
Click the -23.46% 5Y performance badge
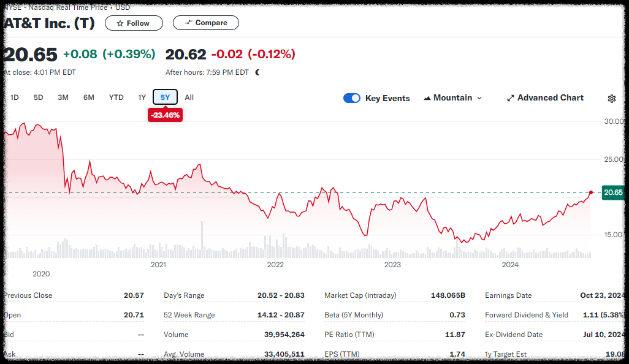pyautogui.click(x=166, y=115)
